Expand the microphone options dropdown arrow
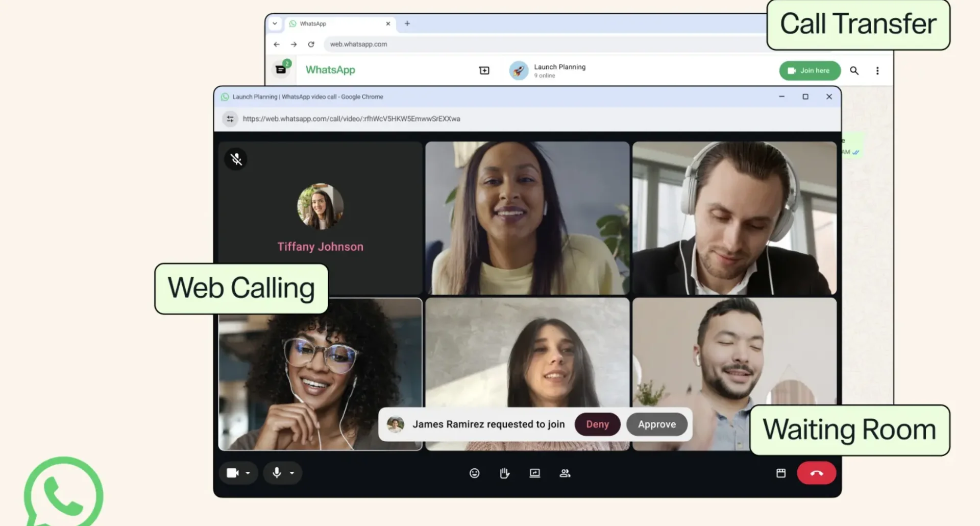This screenshot has width=980, height=526. 292,473
